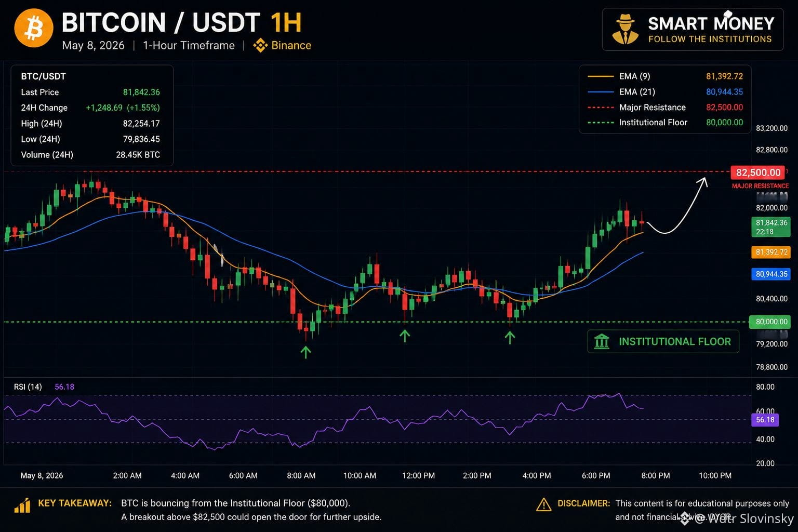
Task: Click the 1-Hour Timeframe text
Action: pyautogui.click(x=189, y=45)
